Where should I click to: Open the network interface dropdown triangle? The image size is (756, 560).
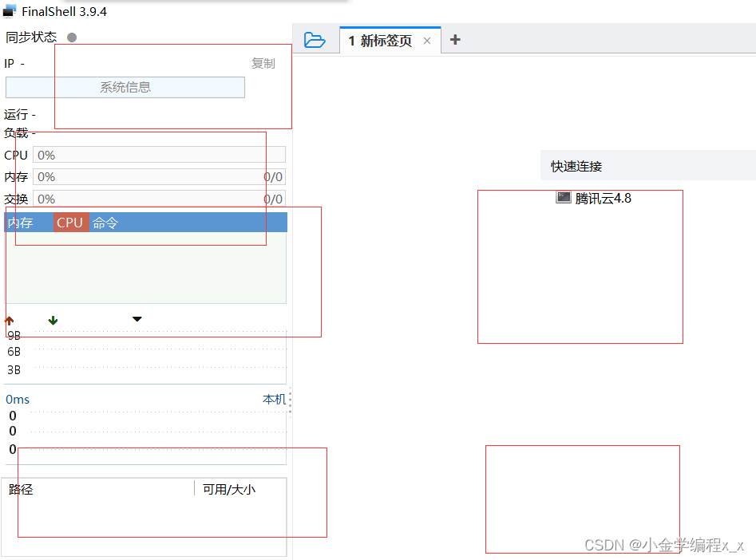[x=137, y=319]
